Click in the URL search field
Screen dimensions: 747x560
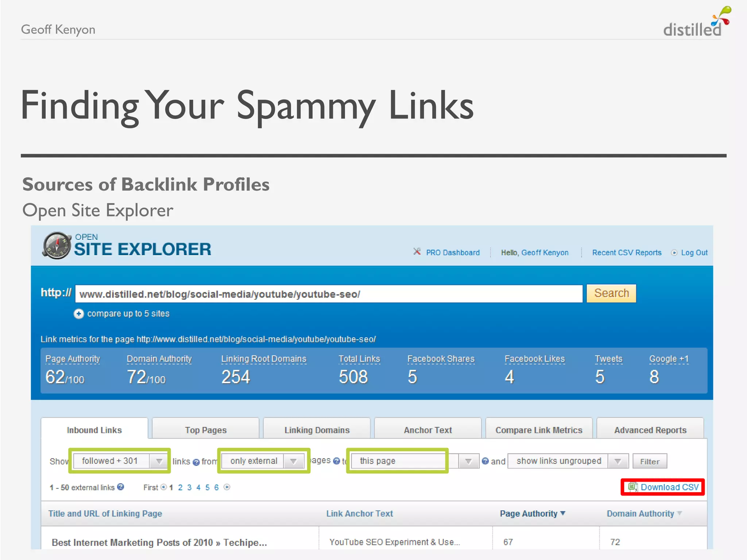click(329, 294)
